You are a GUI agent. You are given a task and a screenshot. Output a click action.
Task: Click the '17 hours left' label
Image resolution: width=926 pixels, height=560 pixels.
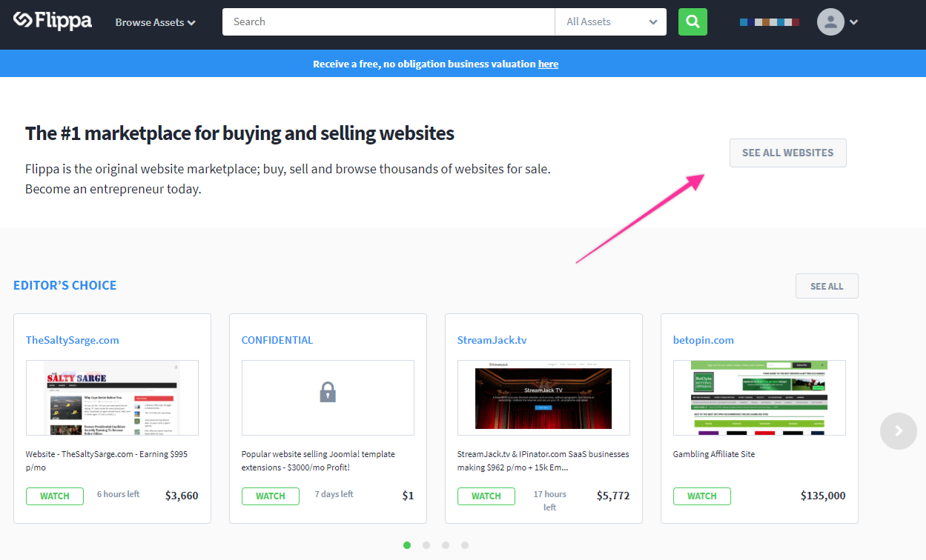549,501
